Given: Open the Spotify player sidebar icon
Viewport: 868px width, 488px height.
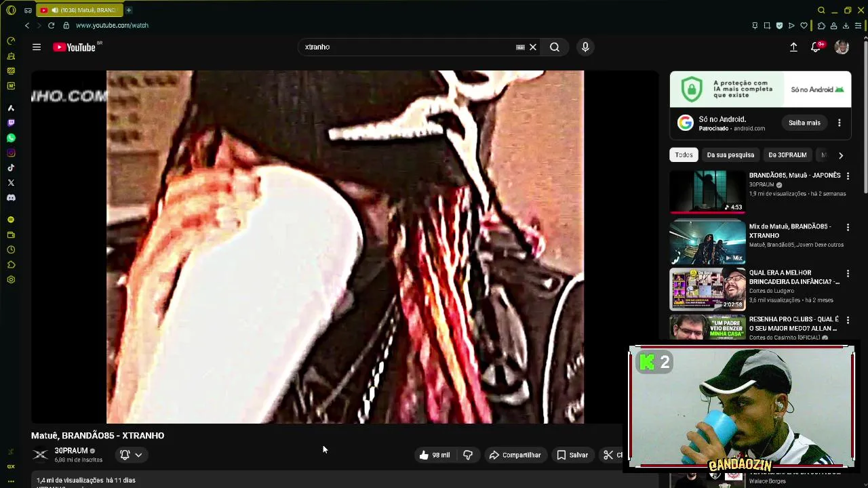Looking at the screenshot, I should 11,220.
